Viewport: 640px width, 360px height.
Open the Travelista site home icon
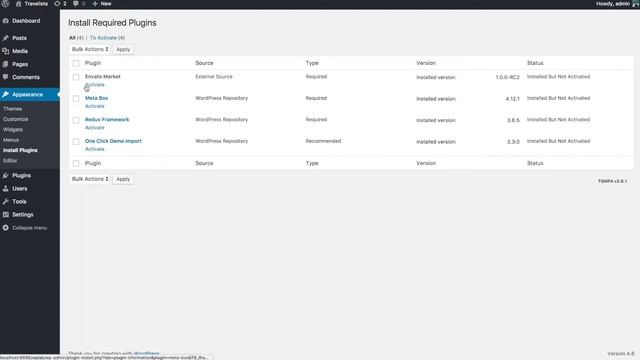click(x=18, y=4)
